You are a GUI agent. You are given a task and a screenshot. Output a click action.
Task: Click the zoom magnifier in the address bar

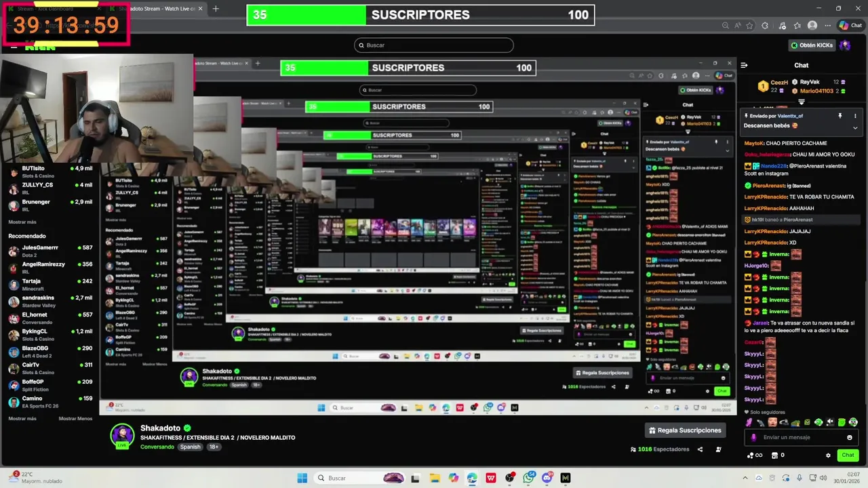(x=726, y=25)
